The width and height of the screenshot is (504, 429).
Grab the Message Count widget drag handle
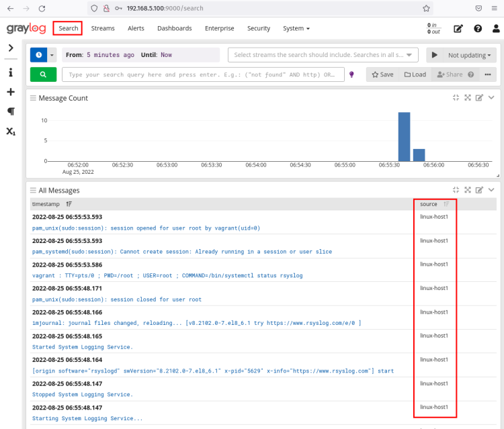[x=33, y=98]
